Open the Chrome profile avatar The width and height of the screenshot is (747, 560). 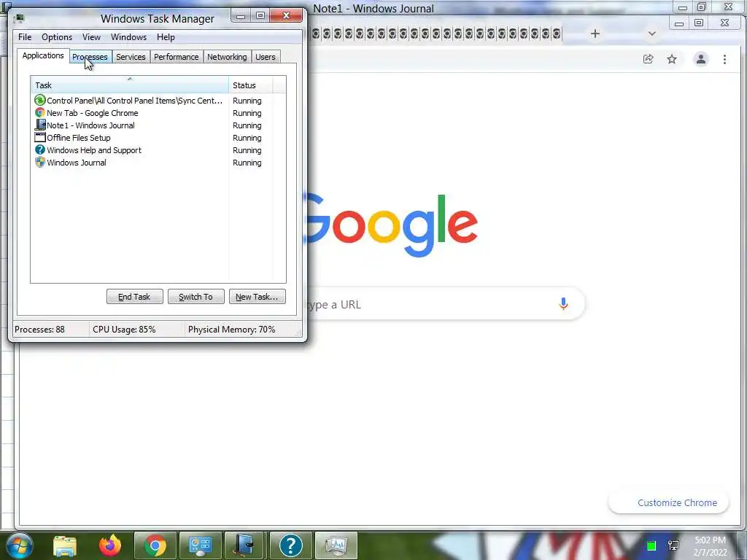(701, 59)
